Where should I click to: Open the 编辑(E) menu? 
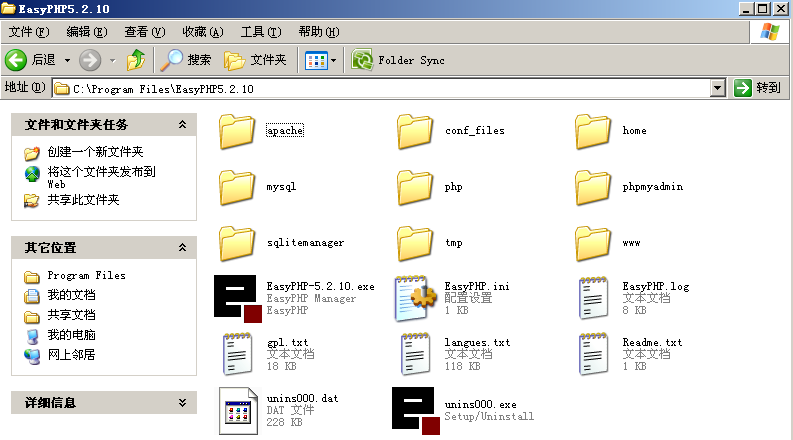click(x=87, y=32)
